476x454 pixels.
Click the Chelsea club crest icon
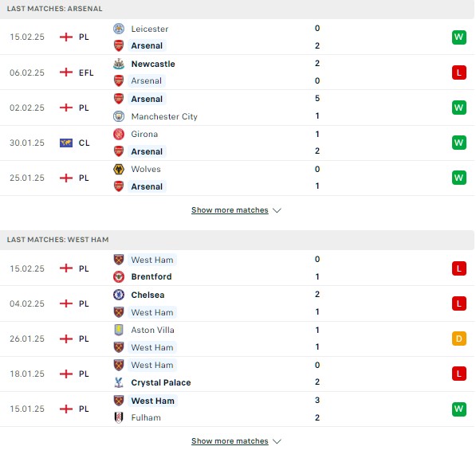coord(119,295)
